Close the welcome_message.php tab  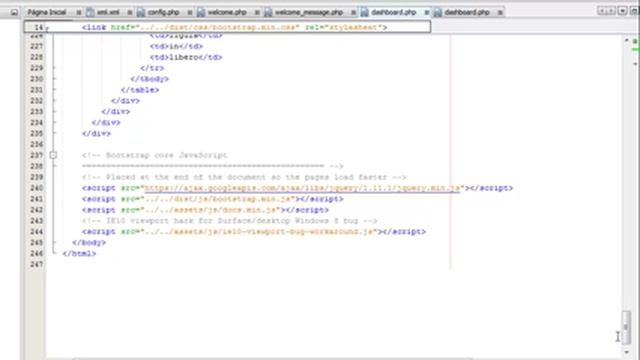353,13
